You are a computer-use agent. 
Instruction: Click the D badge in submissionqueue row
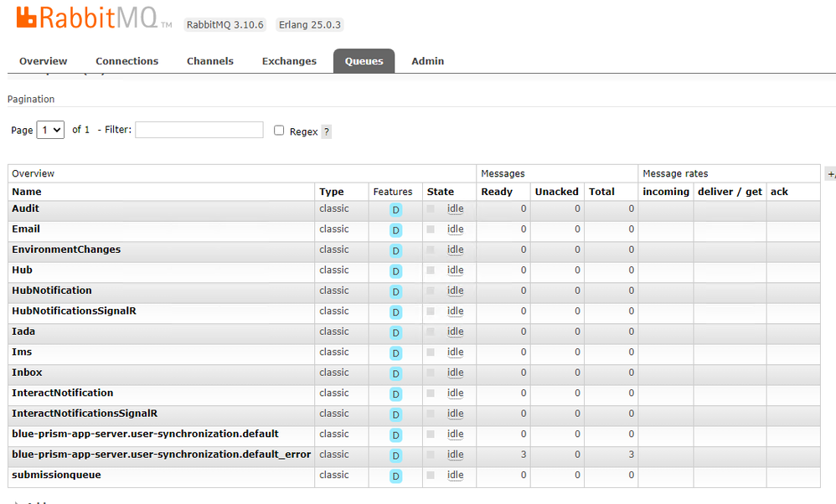[x=395, y=476]
